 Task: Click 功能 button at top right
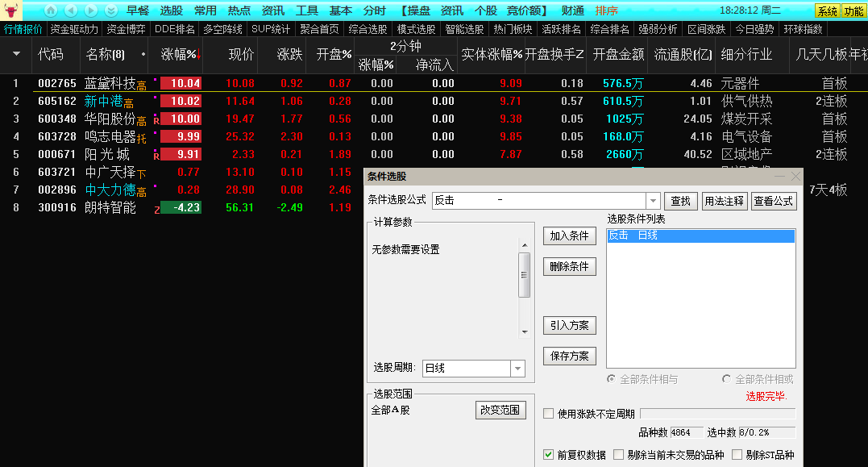[x=853, y=11]
